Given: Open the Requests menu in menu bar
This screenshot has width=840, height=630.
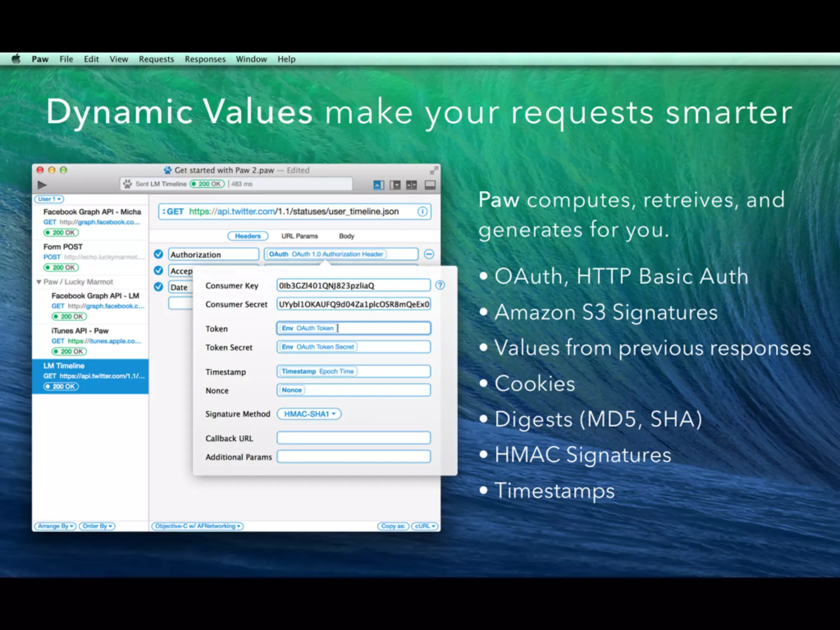Looking at the screenshot, I should [x=156, y=59].
